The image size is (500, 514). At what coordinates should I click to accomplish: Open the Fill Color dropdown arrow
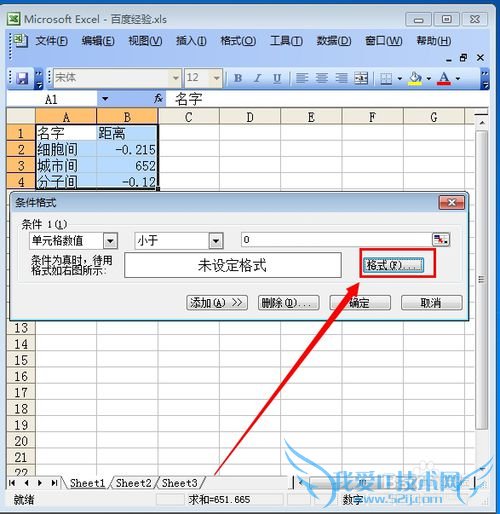point(429,79)
